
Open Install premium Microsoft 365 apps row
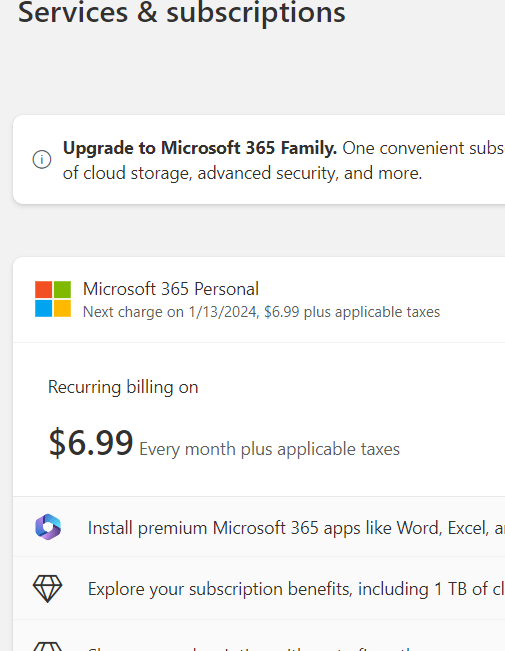[x=259, y=527]
